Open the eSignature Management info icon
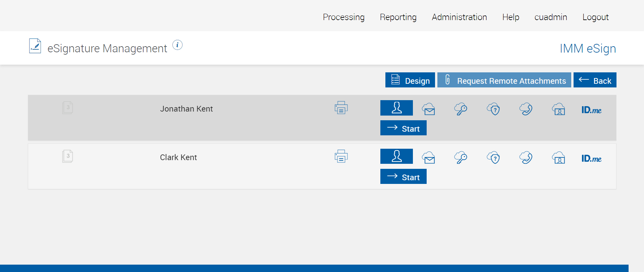The image size is (644, 272). pyautogui.click(x=177, y=45)
